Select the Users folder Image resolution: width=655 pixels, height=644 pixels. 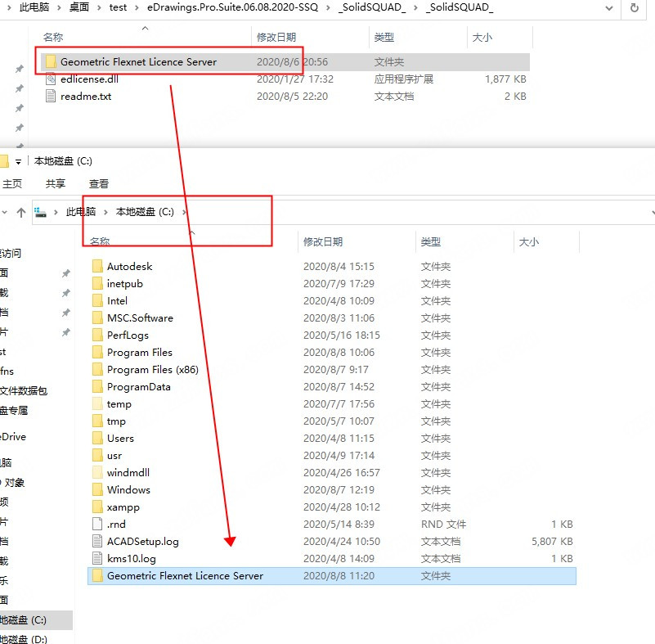[x=334, y=438]
